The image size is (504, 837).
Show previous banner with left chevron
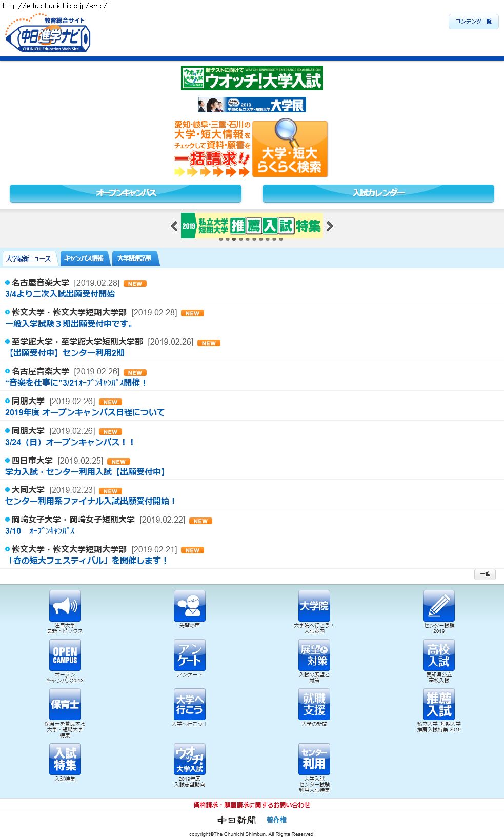point(174,226)
